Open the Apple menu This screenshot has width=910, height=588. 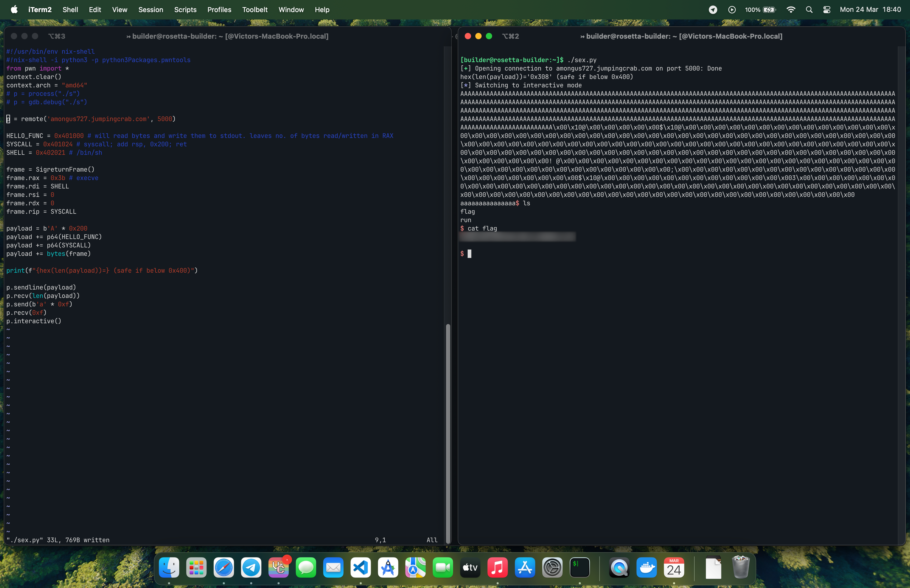point(14,9)
